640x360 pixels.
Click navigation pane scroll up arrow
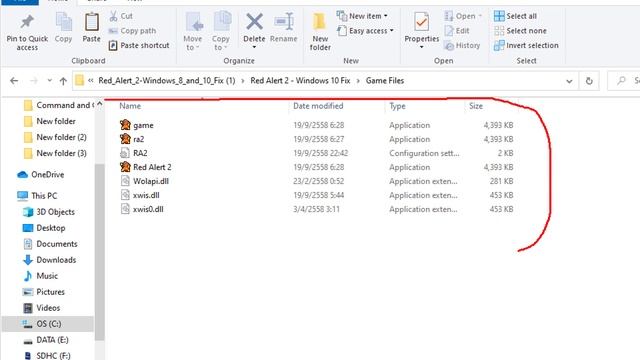99,104
